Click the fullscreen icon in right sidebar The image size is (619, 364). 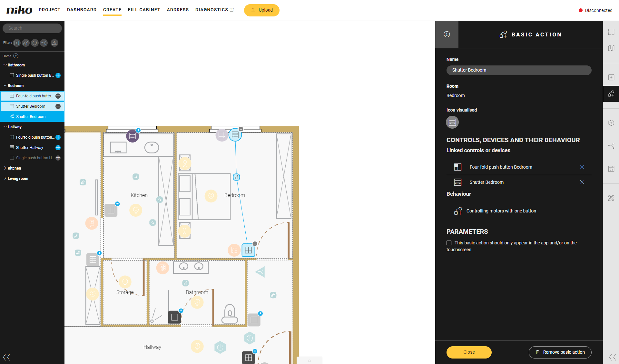[611, 32]
